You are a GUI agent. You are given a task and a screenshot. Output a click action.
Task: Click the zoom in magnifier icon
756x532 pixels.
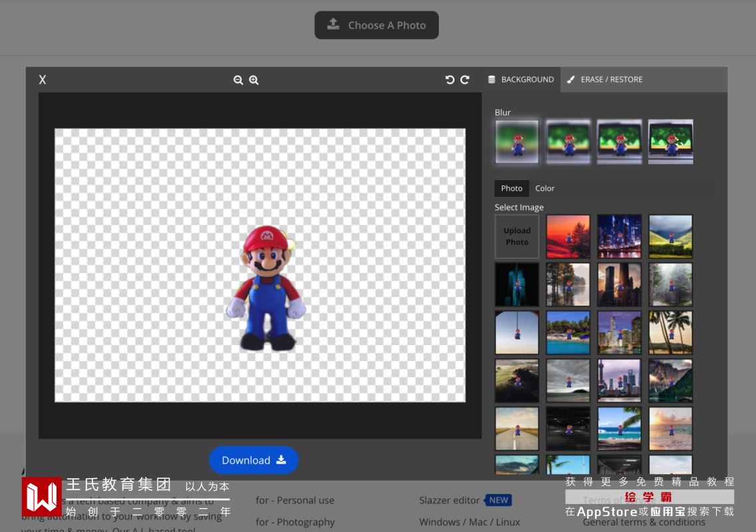pos(254,80)
